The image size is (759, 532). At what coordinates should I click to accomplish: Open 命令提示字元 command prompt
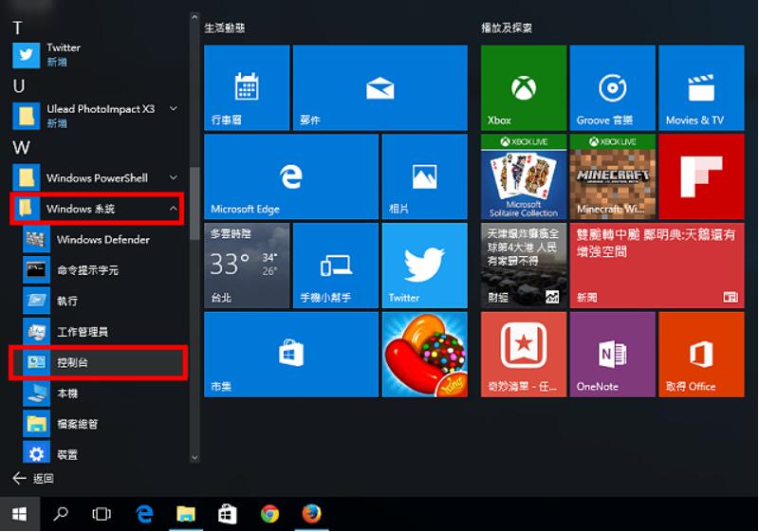pos(102,270)
